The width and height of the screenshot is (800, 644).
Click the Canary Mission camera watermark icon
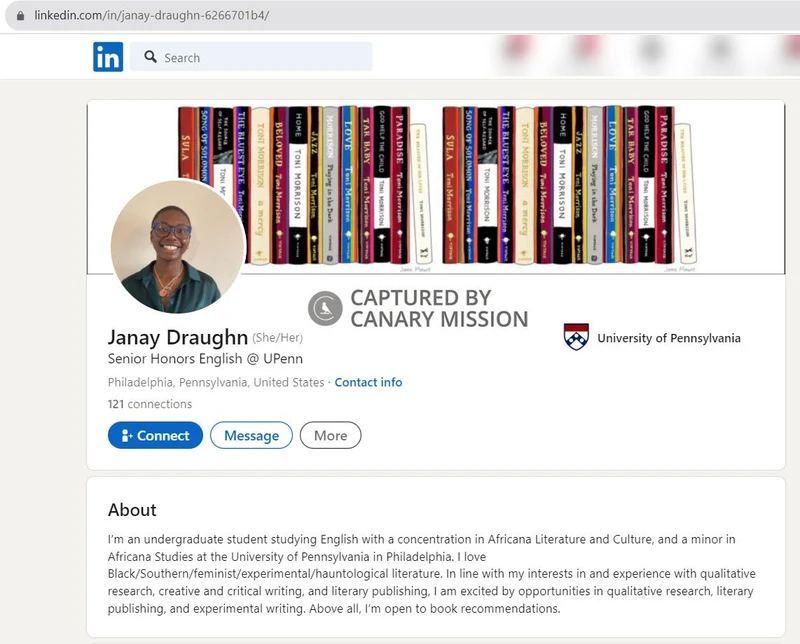325,305
